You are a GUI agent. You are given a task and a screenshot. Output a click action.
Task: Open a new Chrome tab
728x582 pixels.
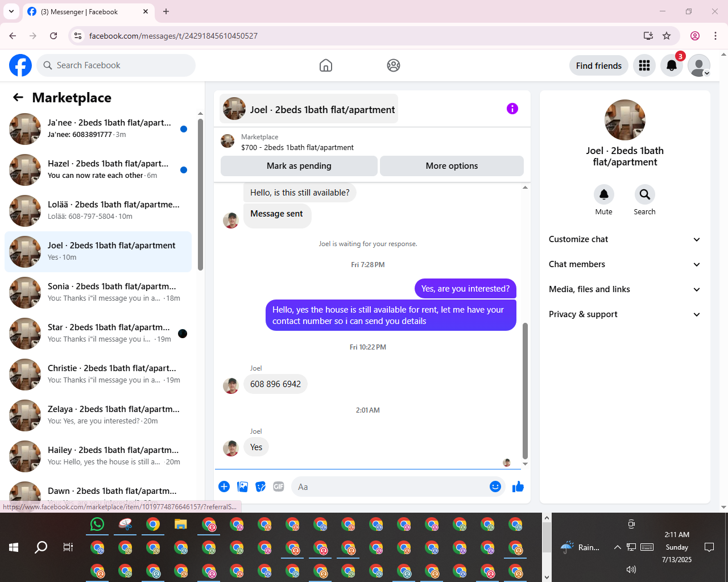point(166,11)
